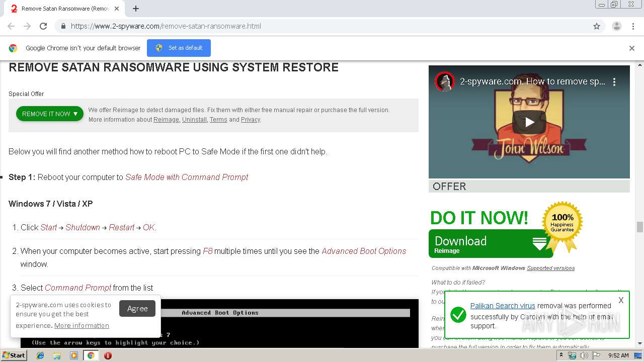Click the Advanced Boot Options screenshot image
The height and width of the screenshot is (362, 644).
pos(219,324)
